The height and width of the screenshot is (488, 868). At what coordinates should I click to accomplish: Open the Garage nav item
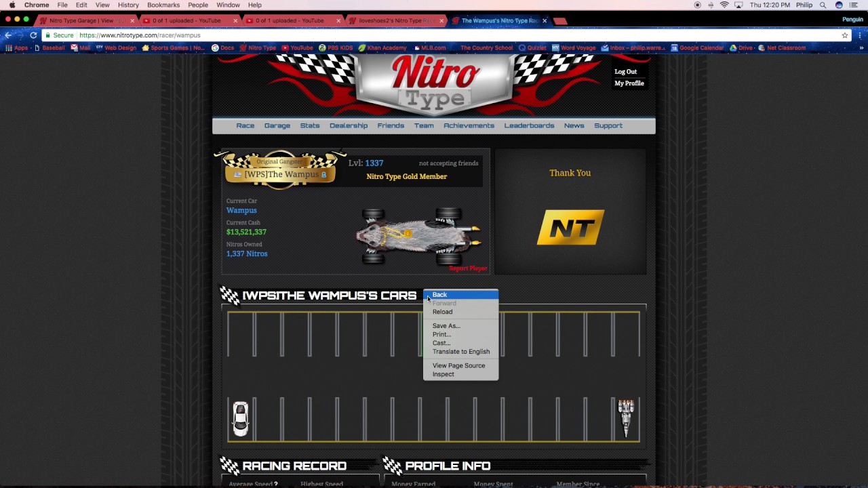point(277,125)
